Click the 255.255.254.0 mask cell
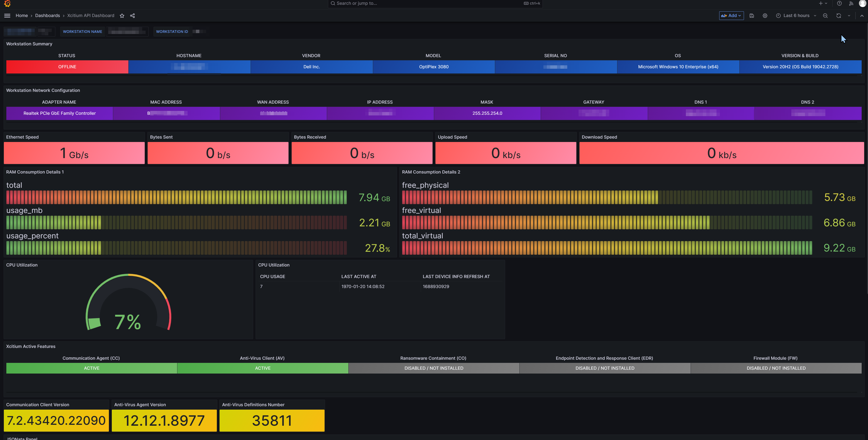The width and height of the screenshot is (868, 440). (x=487, y=113)
